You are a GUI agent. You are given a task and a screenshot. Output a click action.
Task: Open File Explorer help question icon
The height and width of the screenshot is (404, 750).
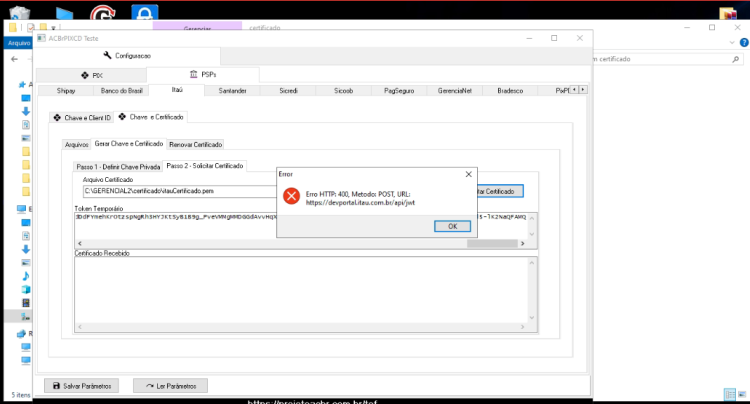(744, 43)
